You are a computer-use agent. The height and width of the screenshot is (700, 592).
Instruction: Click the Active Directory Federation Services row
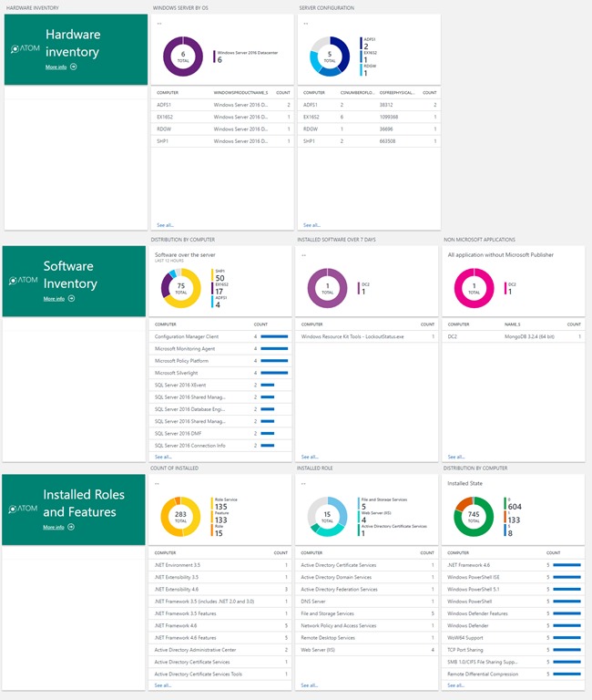pyautogui.click(x=367, y=590)
